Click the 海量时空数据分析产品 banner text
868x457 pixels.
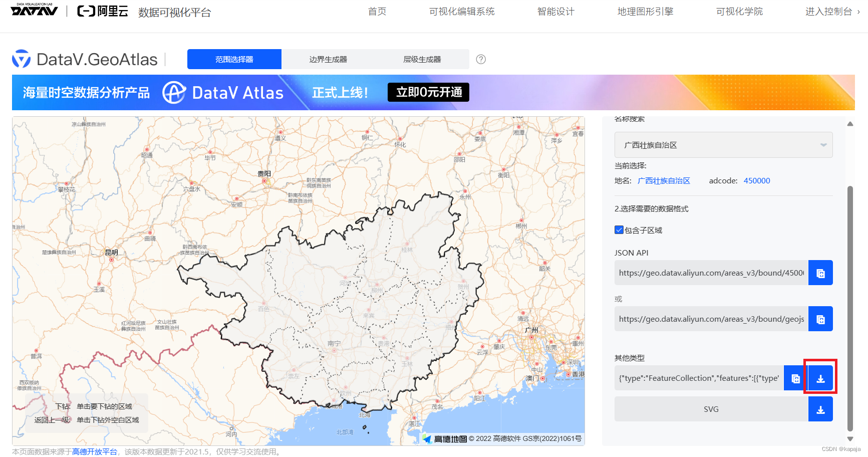(86, 93)
